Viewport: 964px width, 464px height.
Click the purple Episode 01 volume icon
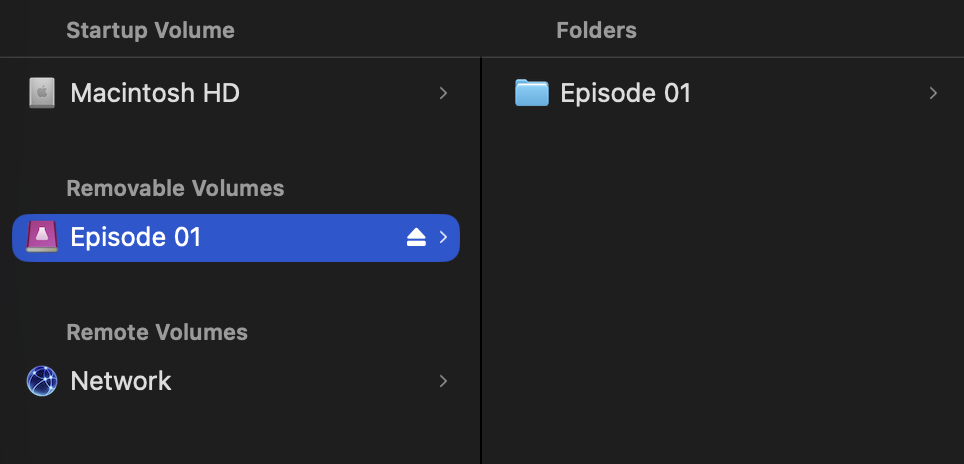[x=41, y=237]
